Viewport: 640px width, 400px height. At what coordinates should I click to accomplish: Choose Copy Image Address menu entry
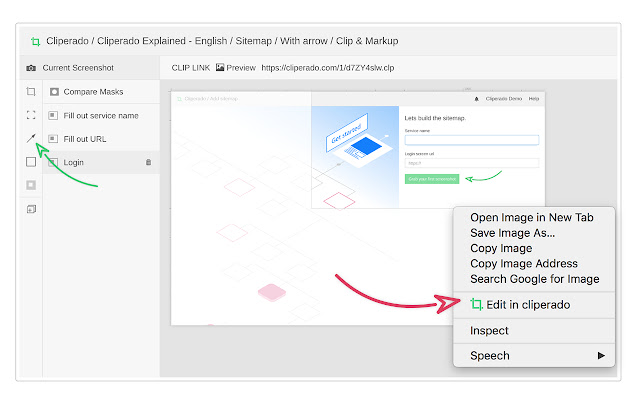(524, 264)
